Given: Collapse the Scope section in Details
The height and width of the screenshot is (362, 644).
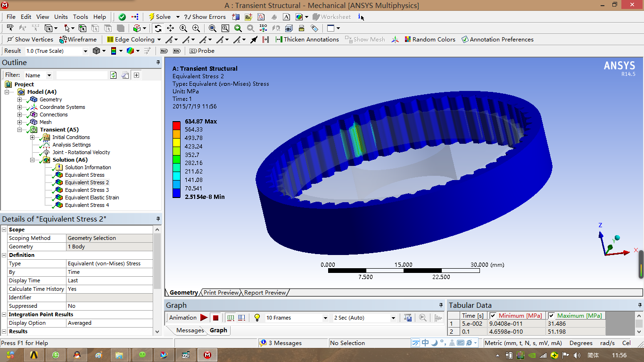Looking at the screenshot, I should [4, 230].
